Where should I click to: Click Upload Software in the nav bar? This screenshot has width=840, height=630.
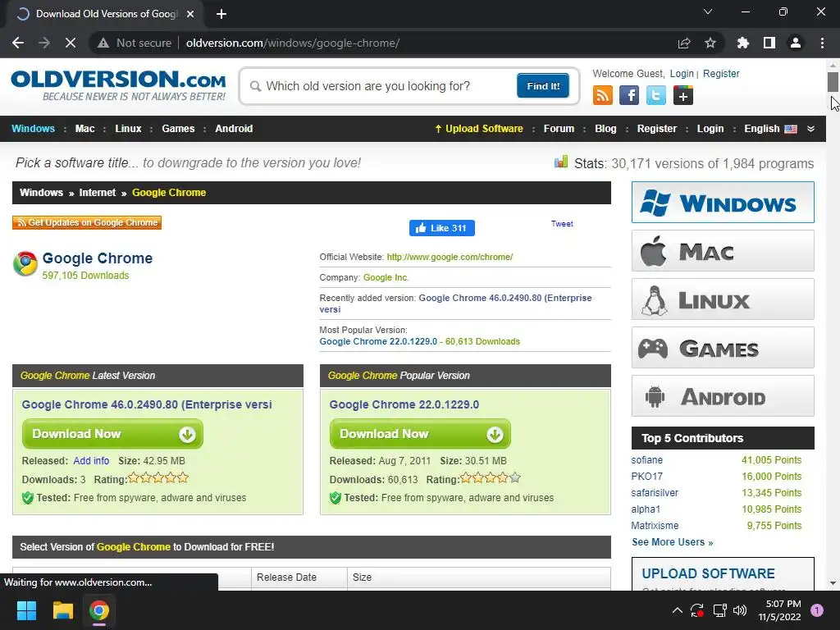[479, 129]
